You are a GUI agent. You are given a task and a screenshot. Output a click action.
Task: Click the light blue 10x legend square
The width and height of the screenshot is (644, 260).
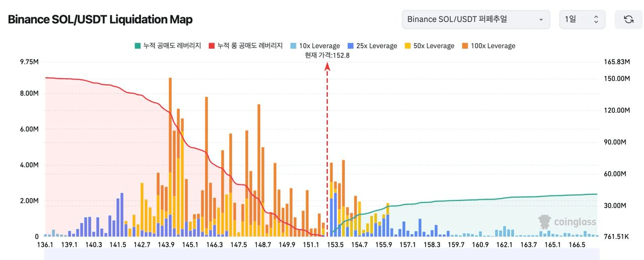pos(292,46)
